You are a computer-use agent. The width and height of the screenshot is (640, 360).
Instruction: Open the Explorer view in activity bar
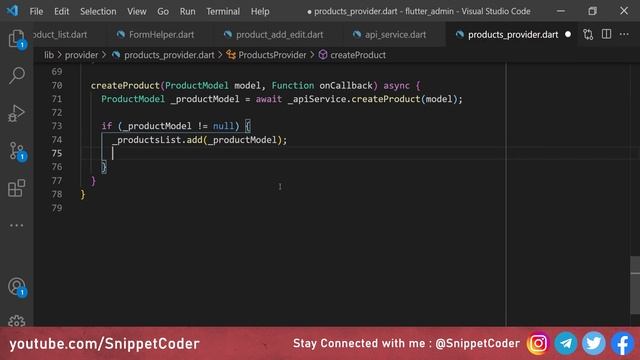[x=16, y=38]
